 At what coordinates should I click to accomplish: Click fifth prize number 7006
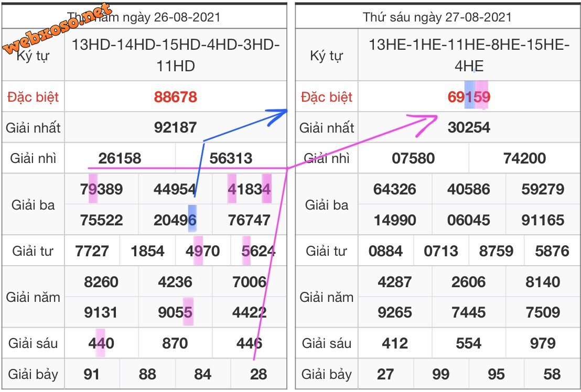click(x=250, y=282)
